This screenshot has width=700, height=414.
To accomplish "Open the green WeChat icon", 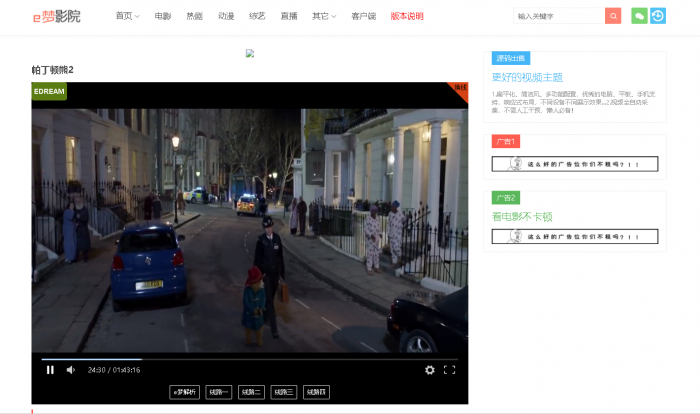I will 639,16.
